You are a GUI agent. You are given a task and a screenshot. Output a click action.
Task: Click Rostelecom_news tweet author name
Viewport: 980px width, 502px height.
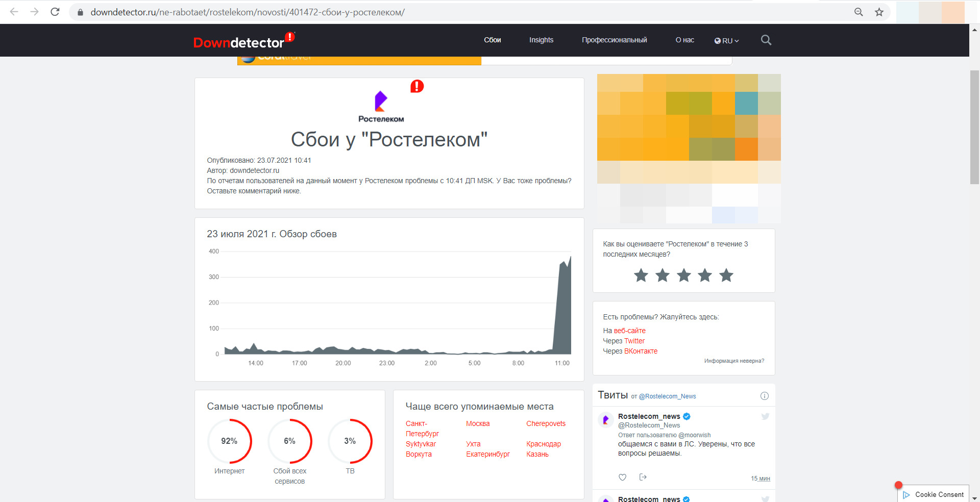649,416
